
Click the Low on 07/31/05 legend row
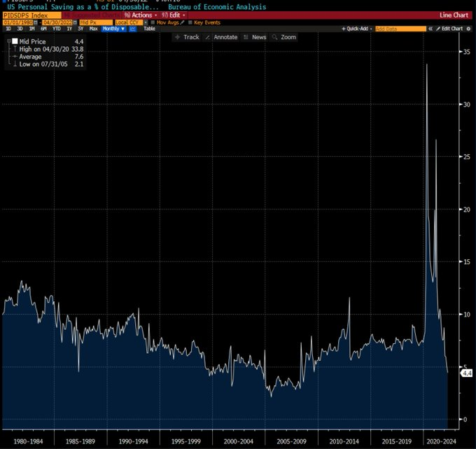tap(48, 64)
